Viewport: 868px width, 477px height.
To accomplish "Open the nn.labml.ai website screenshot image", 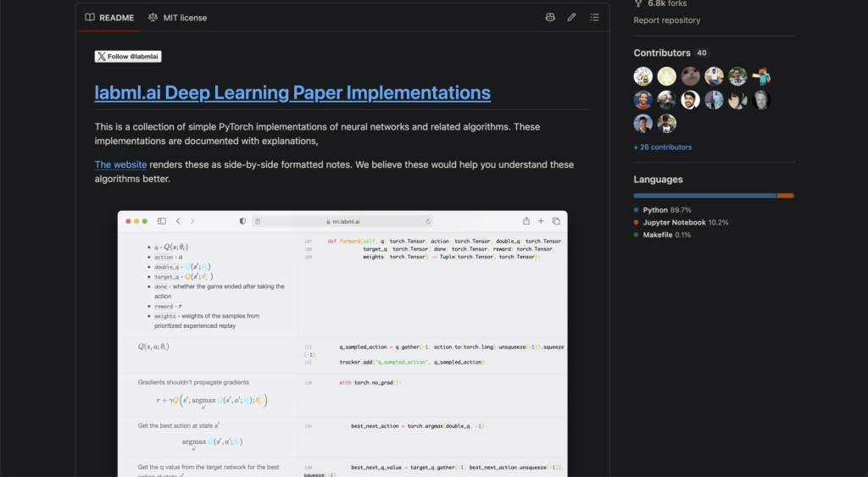I will (342, 344).
